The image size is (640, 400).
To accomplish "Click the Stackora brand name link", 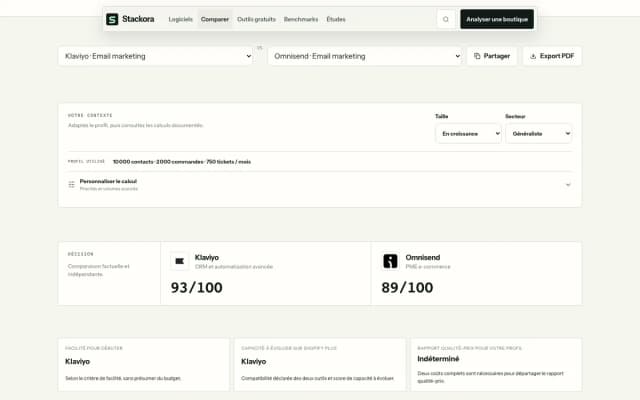I will [138, 19].
